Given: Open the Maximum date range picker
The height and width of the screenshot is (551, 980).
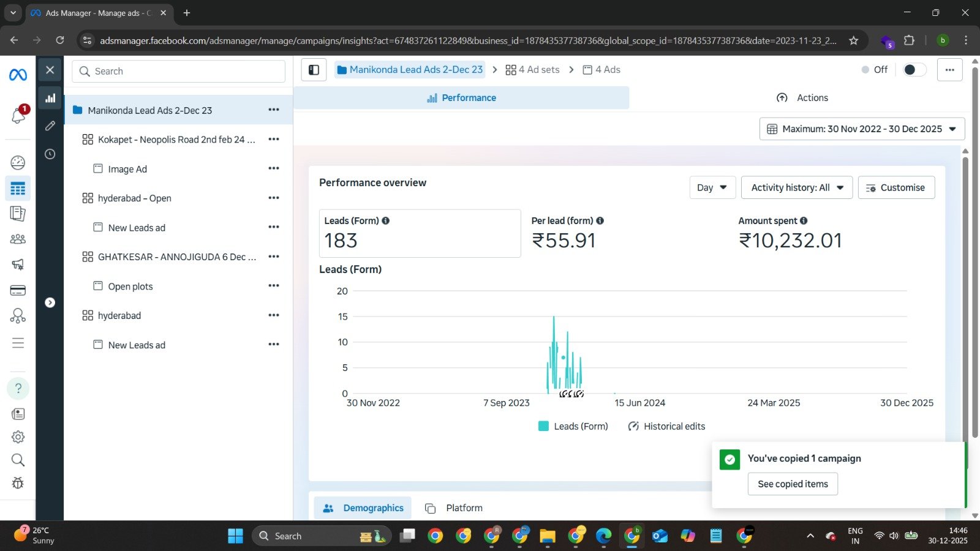Looking at the screenshot, I should coord(862,129).
